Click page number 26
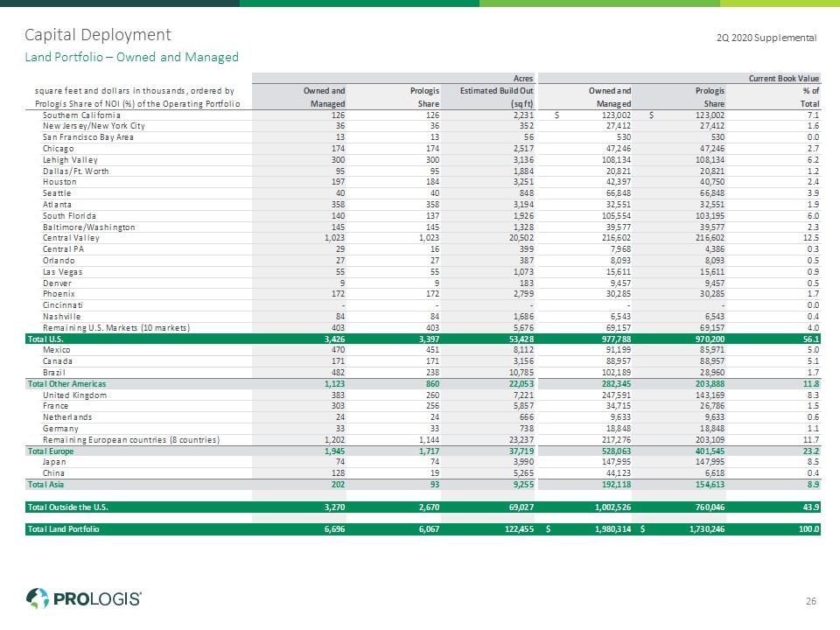 coord(811,601)
